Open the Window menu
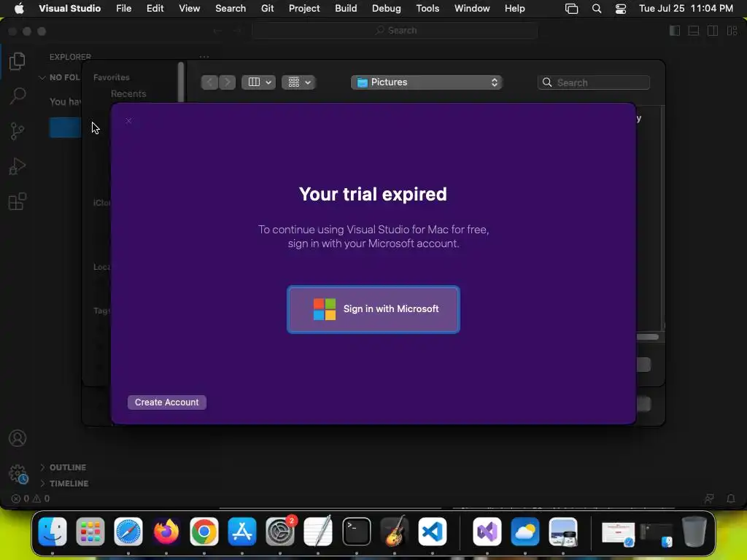The width and height of the screenshot is (747, 560). 472,9
